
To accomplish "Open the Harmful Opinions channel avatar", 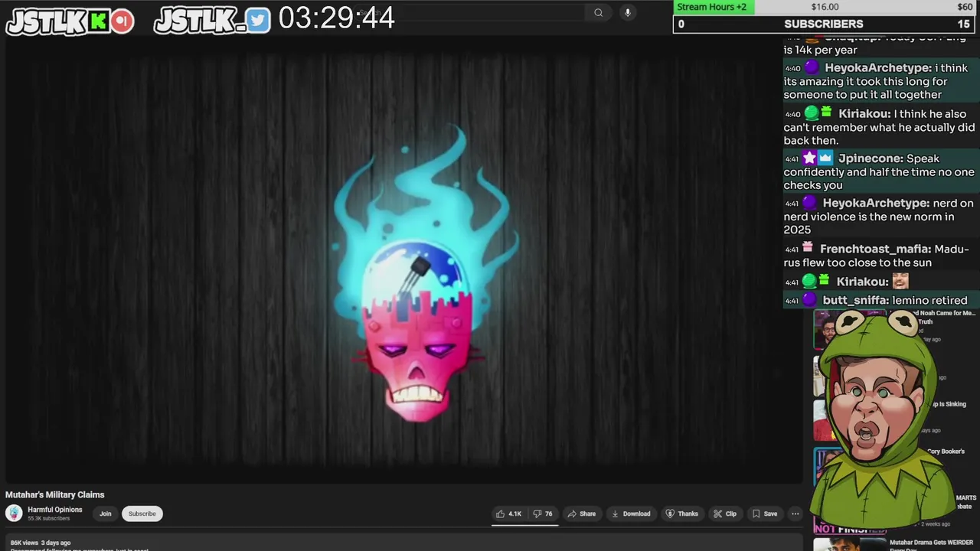I will (x=14, y=514).
